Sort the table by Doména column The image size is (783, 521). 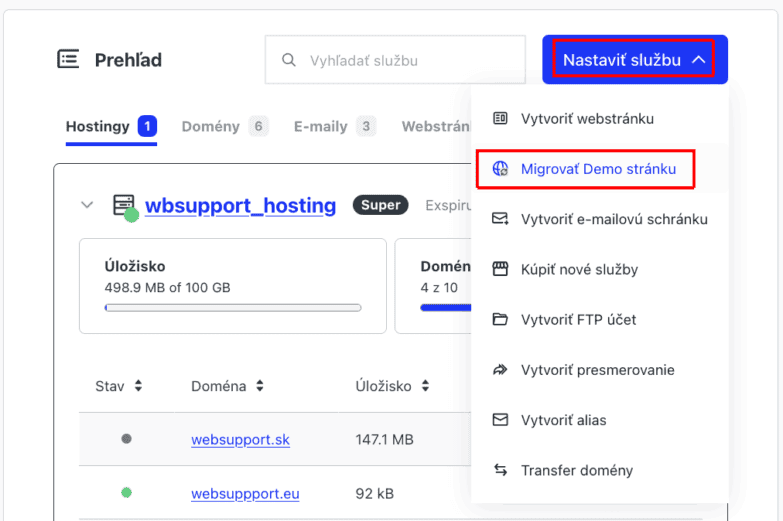point(260,386)
